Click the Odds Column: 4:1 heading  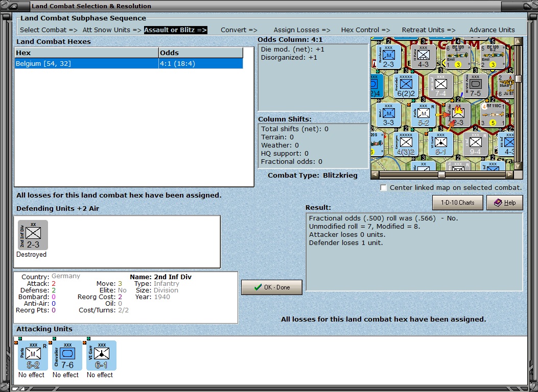coord(290,40)
